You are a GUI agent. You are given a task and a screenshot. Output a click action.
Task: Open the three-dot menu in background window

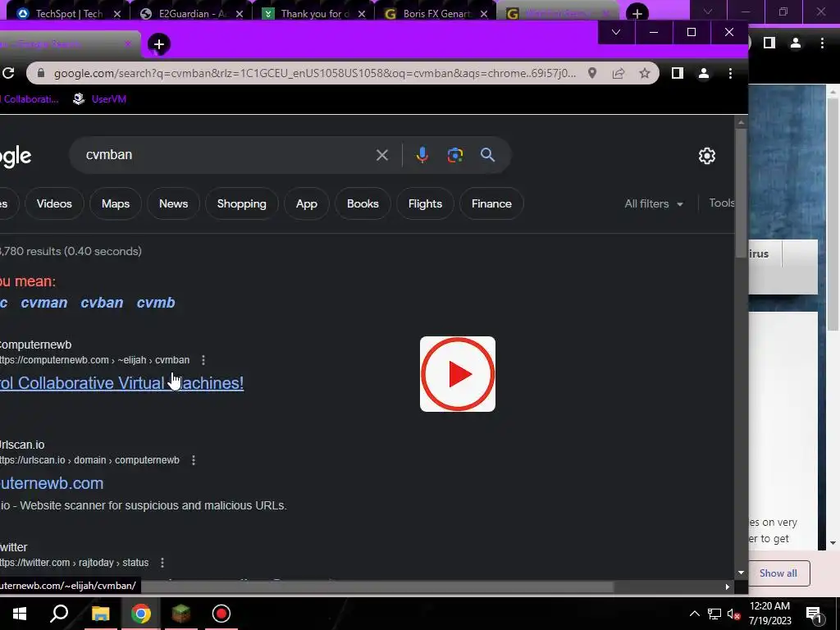(x=822, y=43)
